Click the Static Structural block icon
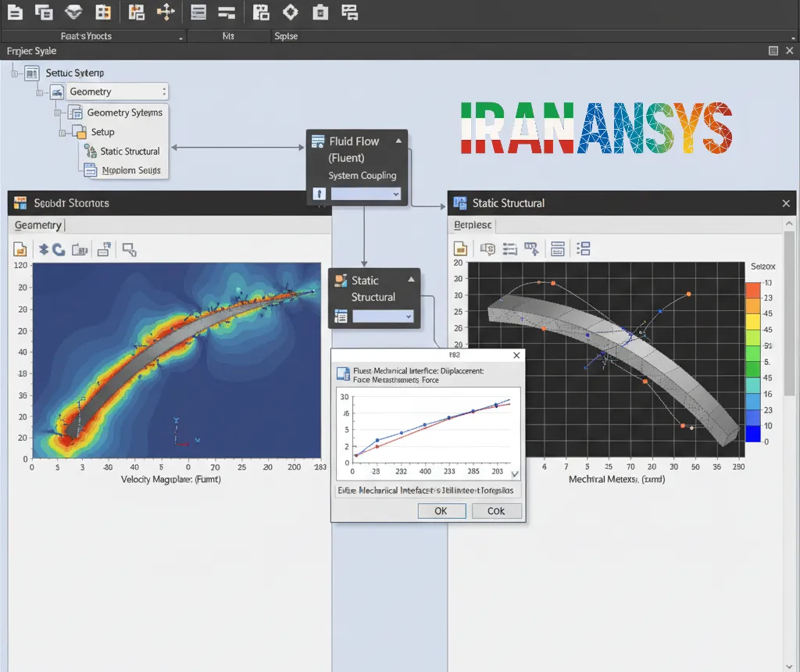 [341, 280]
